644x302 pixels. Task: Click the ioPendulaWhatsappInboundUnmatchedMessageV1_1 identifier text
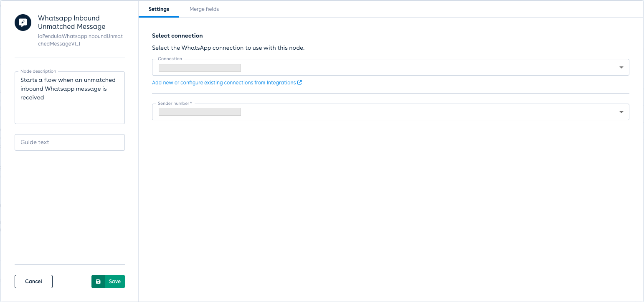[80, 40]
